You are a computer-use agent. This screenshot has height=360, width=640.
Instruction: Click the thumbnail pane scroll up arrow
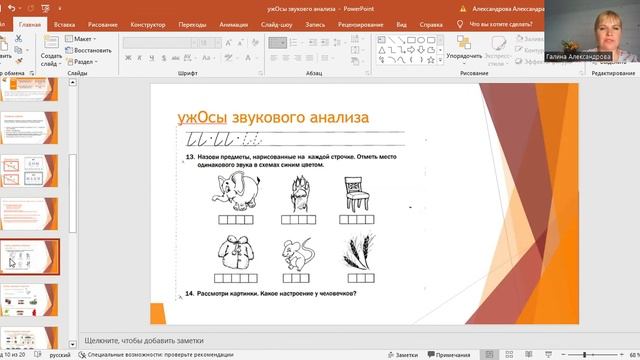coord(73,82)
